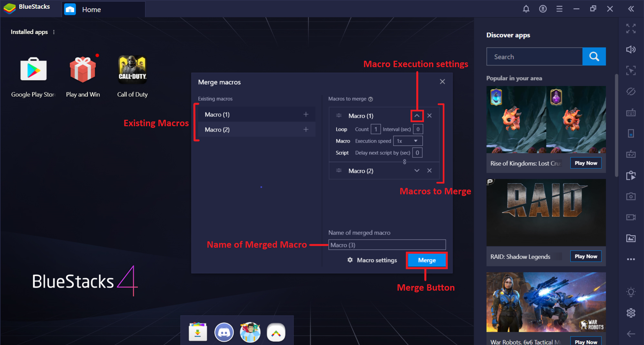Open War Robots thumbnail
The height and width of the screenshot is (345, 644).
tap(546, 302)
